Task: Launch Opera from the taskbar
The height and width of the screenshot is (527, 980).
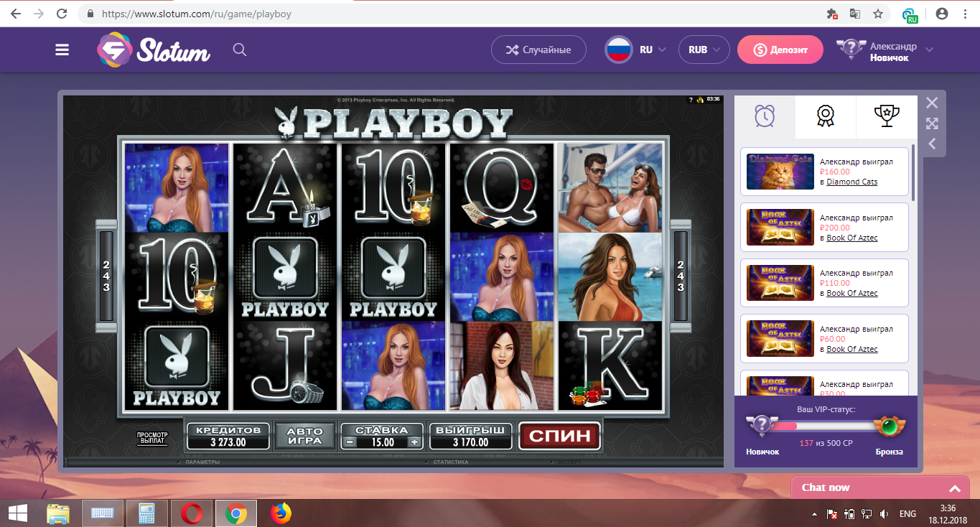Action: point(192,513)
